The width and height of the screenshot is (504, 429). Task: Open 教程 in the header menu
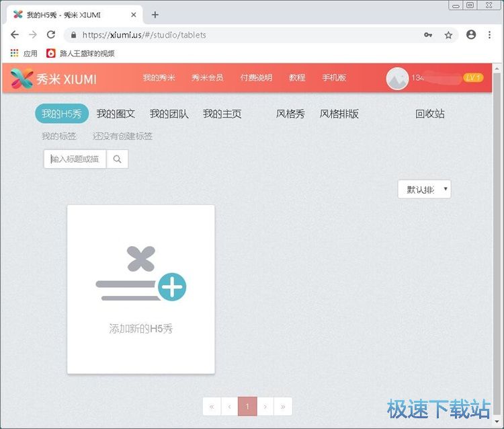pyautogui.click(x=297, y=78)
